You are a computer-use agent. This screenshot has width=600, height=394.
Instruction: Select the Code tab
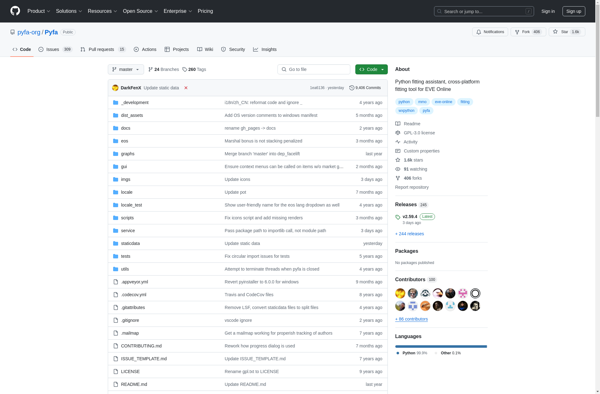point(22,49)
